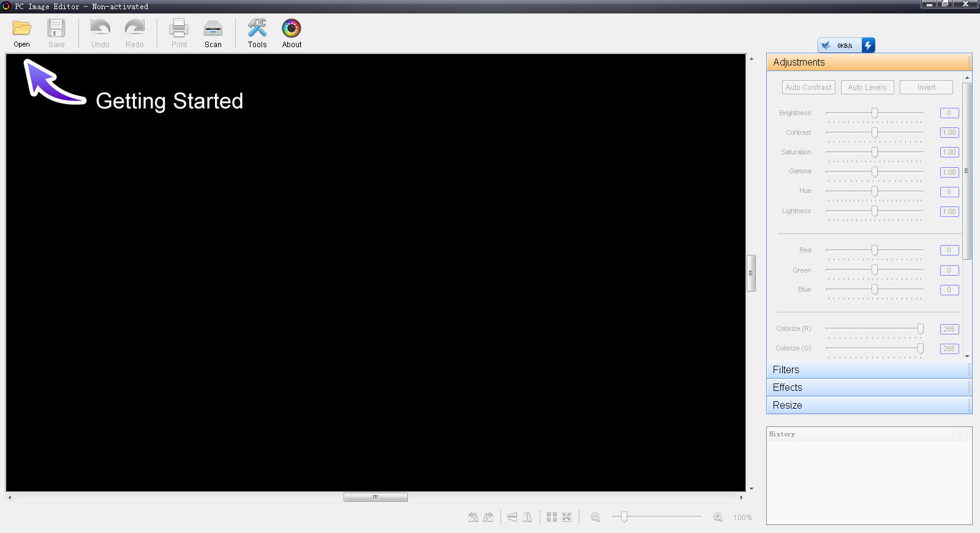Screen dimensions: 980x533
Task: Click the Red channel slider handle
Action: pyautogui.click(x=875, y=250)
